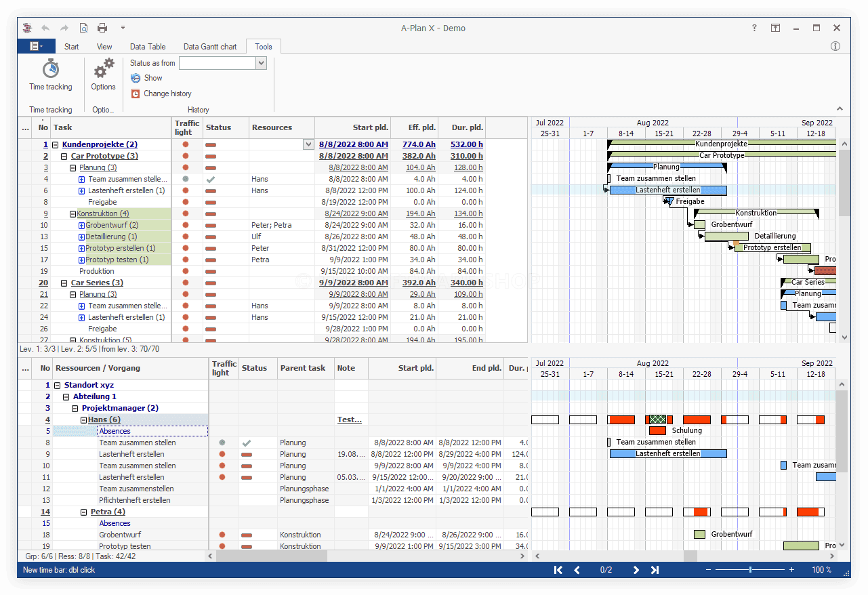Screen dimensions: 868x595
Task: Click Traffic light dot of Kundenprojekte row
Action: click(186, 144)
